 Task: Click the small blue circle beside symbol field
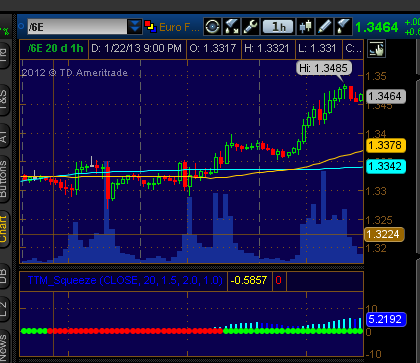tap(21, 26)
